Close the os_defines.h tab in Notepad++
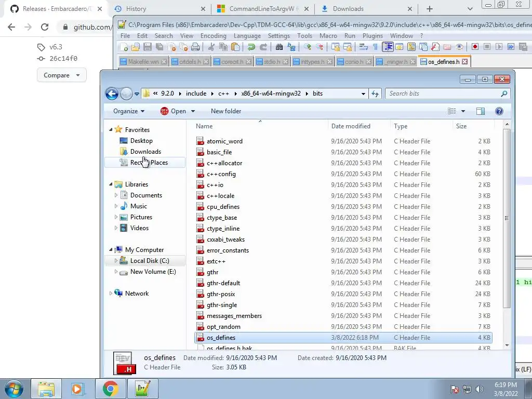Viewport: 532px width, 399px height. click(x=465, y=62)
